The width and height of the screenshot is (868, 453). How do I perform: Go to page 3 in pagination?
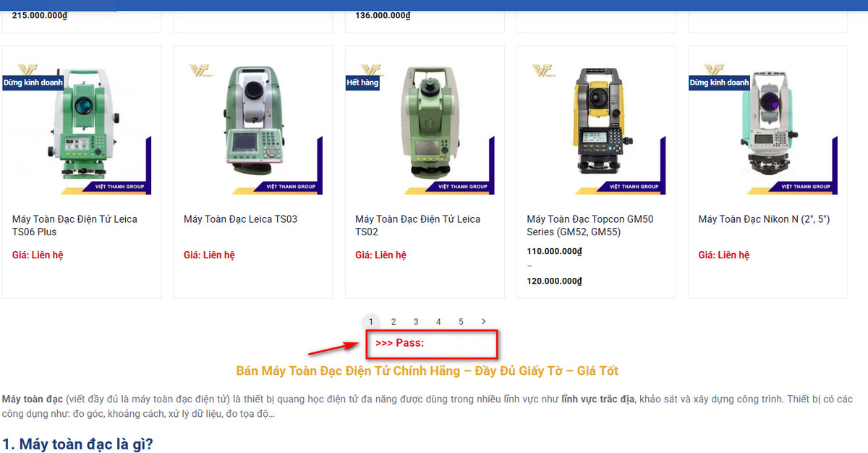[x=416, y=321]
